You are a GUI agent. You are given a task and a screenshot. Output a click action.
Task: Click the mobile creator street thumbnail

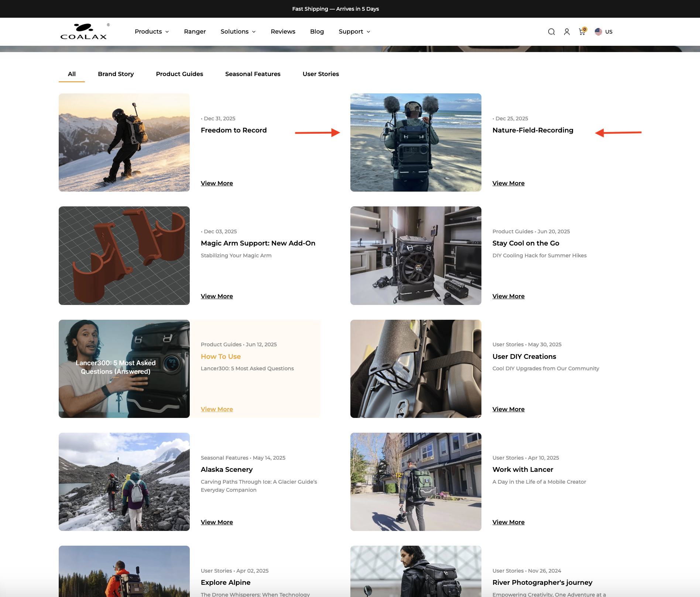pos(416,482)
